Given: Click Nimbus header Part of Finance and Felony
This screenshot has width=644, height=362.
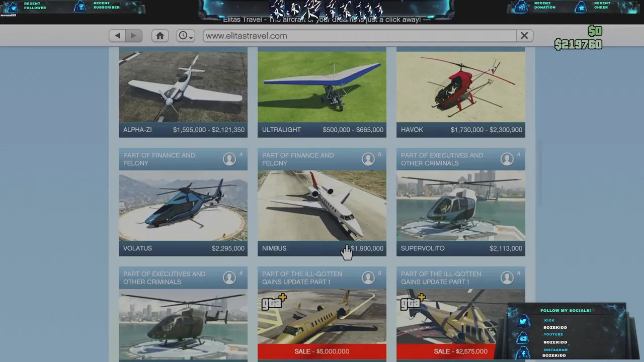Looking at the screenshot, I should pyautogui.click(x=298, y=159).
